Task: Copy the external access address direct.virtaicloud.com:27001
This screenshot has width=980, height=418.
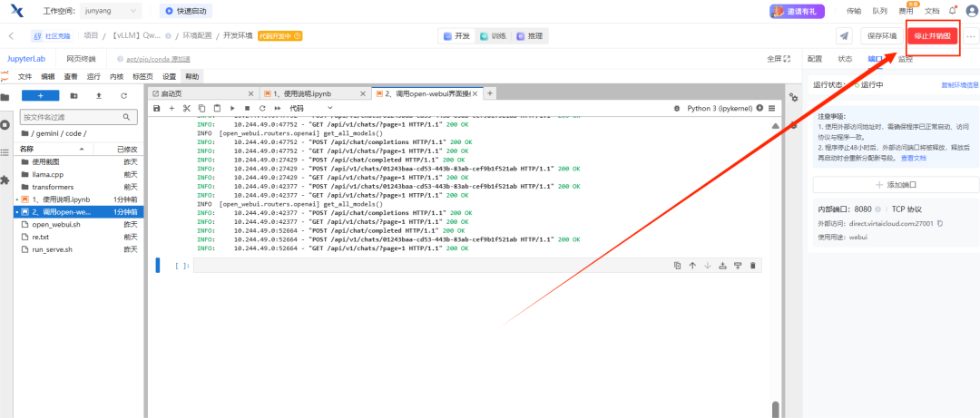Action: click(x=939, y=224)
